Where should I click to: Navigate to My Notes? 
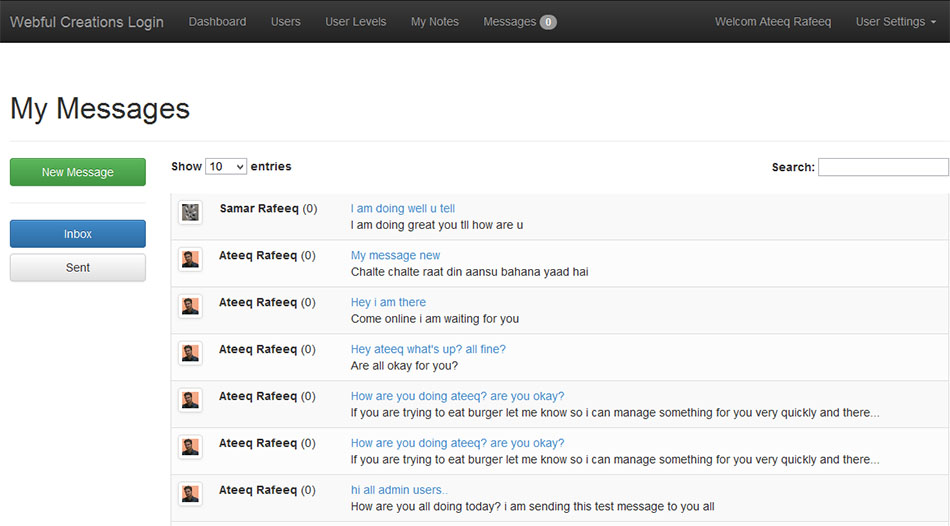[434, 22]
